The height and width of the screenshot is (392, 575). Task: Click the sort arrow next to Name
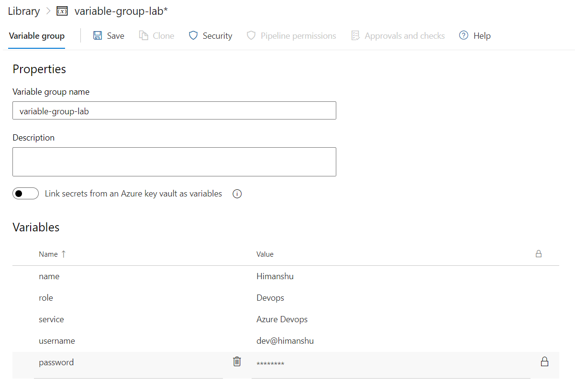[64, 254]
